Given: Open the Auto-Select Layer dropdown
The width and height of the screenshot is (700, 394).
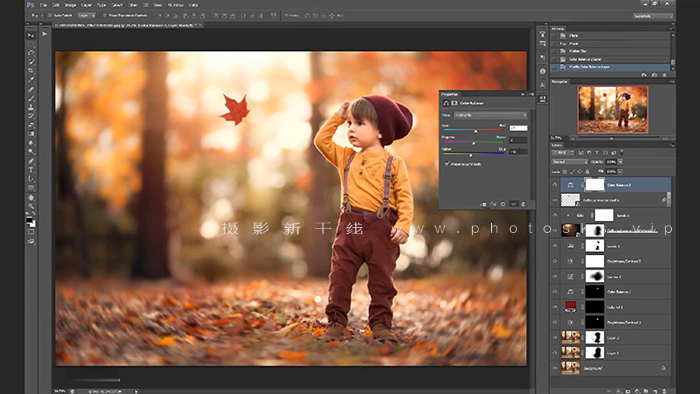Looking at the screenshot, I should tap(86, 15).
